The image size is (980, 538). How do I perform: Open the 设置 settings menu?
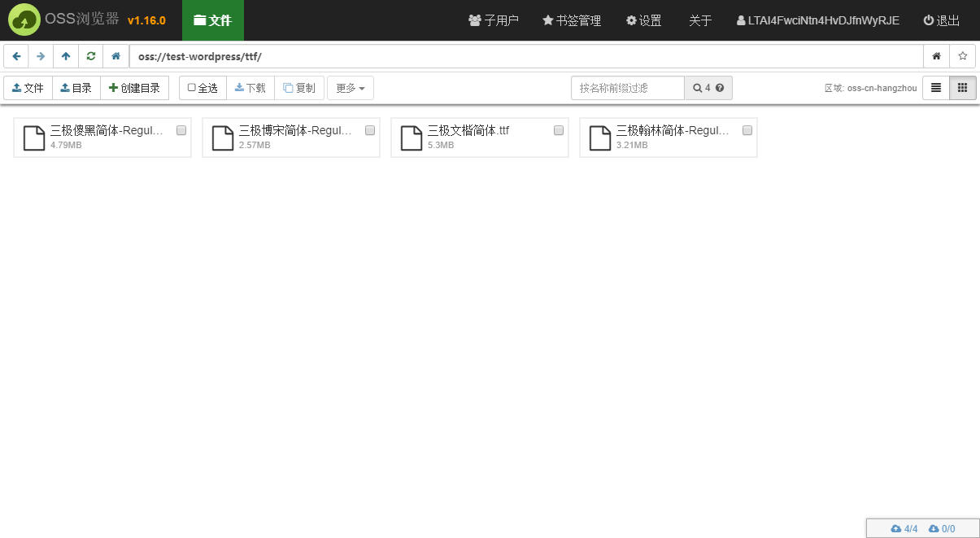(643, 20)
